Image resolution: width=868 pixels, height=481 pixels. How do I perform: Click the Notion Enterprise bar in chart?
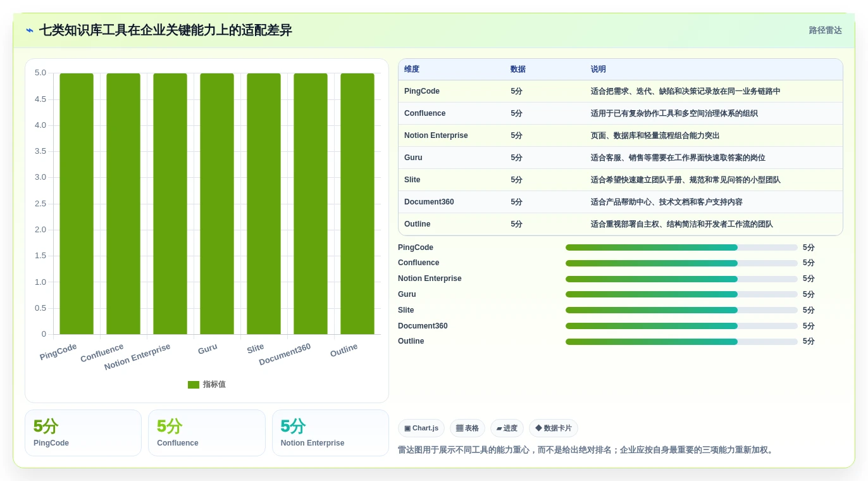[x=170, y=204]
